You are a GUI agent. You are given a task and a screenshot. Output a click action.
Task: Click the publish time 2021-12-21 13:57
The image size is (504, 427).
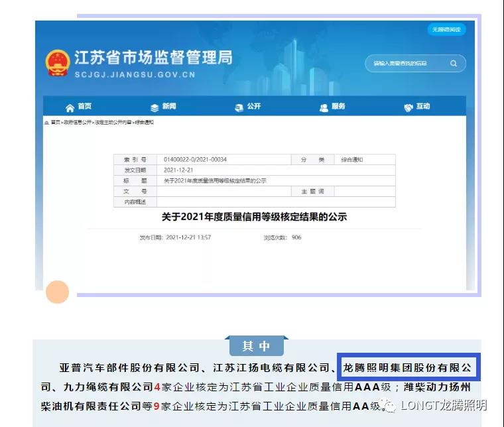coord(188,237)
